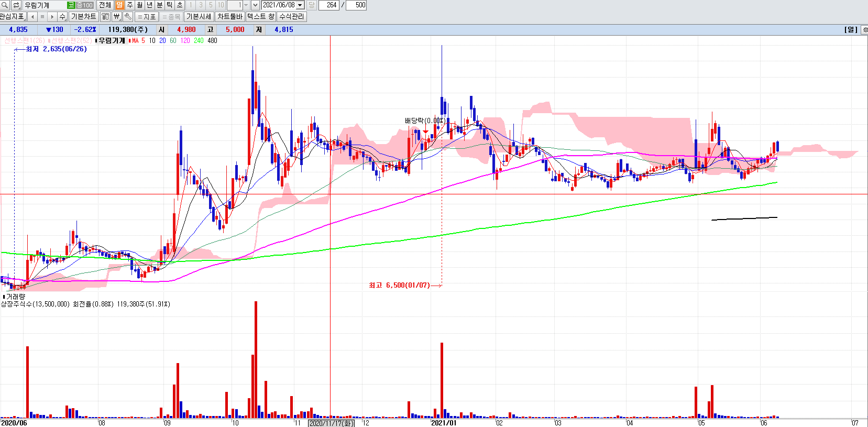The height and width of the screenshot is (427, 868).
Task: Click the open price 4,980 value
Action: (x=186, y=30)
